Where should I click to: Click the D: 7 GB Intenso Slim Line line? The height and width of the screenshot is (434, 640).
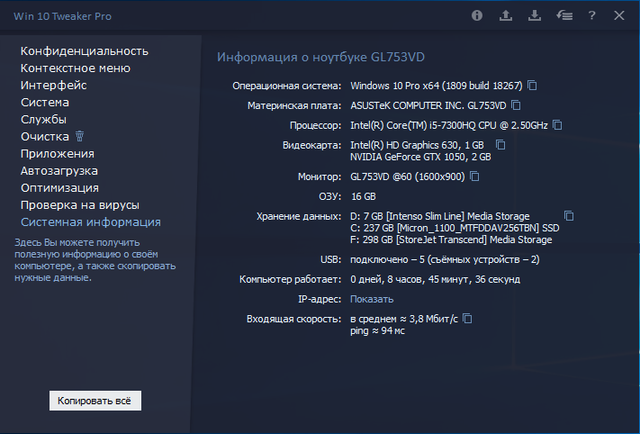pyautogui.click(x=440, y=216)
